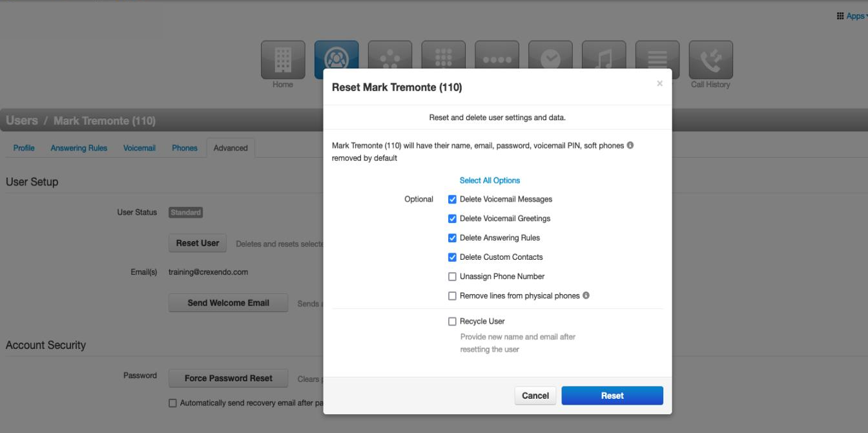Image resolution: width=868 pixels, height=433 pixels.
Task: Open the Call History phone icon
Action: pyautogui.click(x=711, y=60)
